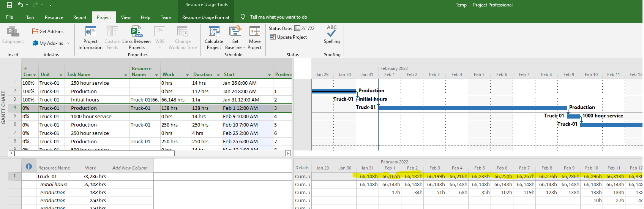Select row header number 4
This screenshot has width=644, height=209.
[15, 108]
